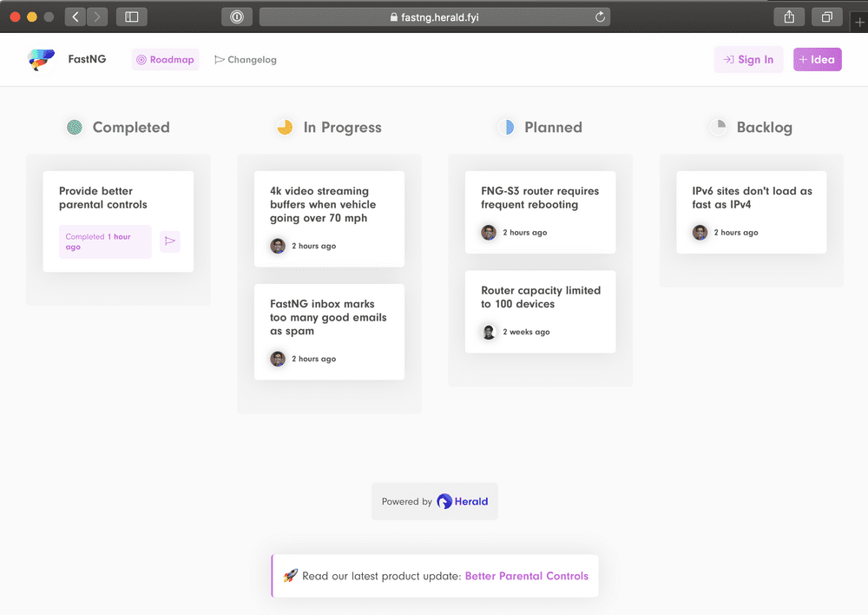This screenshot has height=615, width=868.
Task: Click the + Idea button
Action: click(x=817, y=60)
